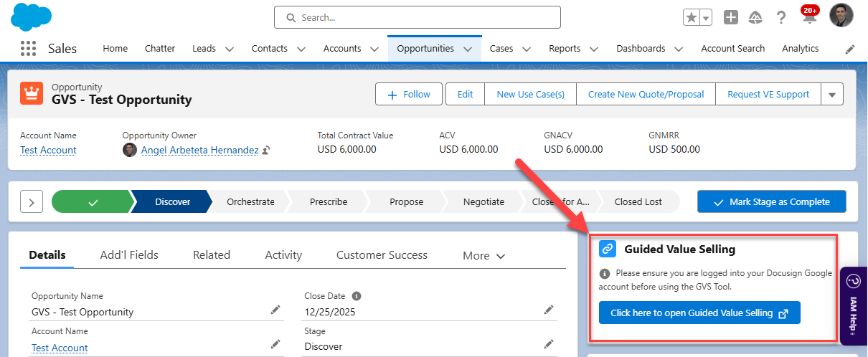Image resolution: width=868 pixels, height=357 pixels.
Task: Click the user profile avatar
Action: click(841, 16)
